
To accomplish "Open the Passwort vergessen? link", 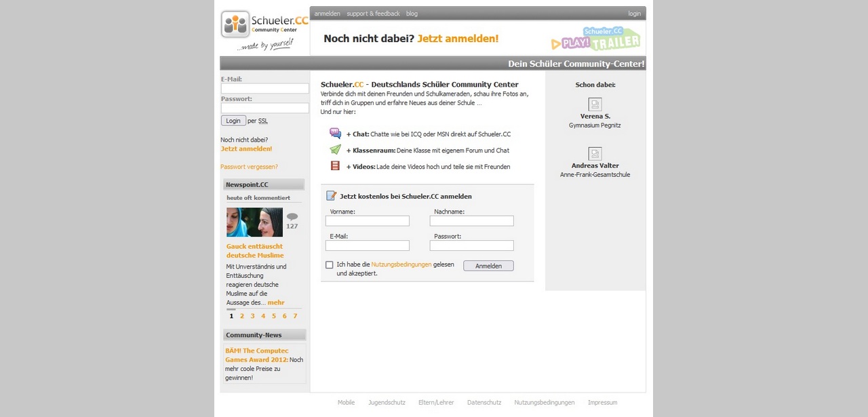I will click(x=249, y=167).
